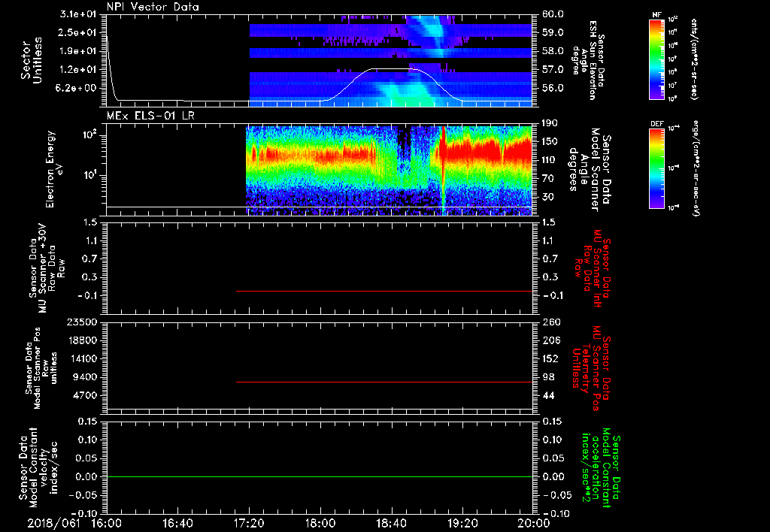The width and height of the screenshot is (770, 532).
Task: Click the NF color bar gradient
Action: point(657,59)
